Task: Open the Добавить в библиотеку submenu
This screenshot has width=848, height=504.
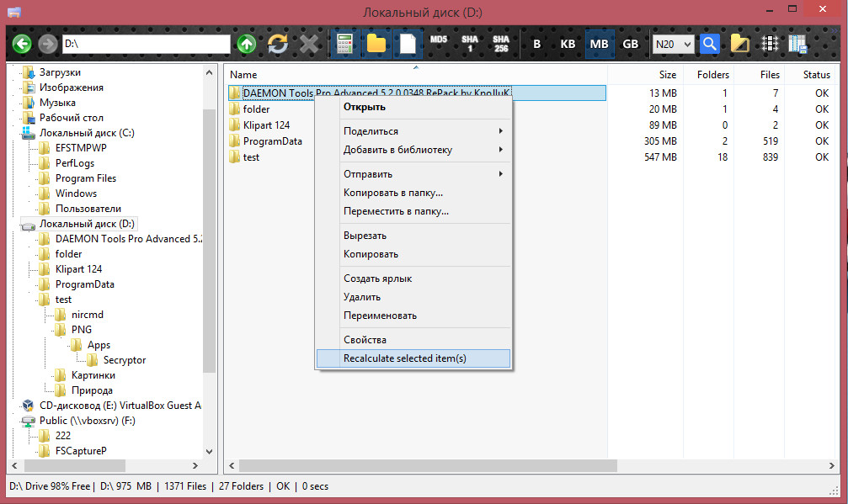Action: (413, 150)
